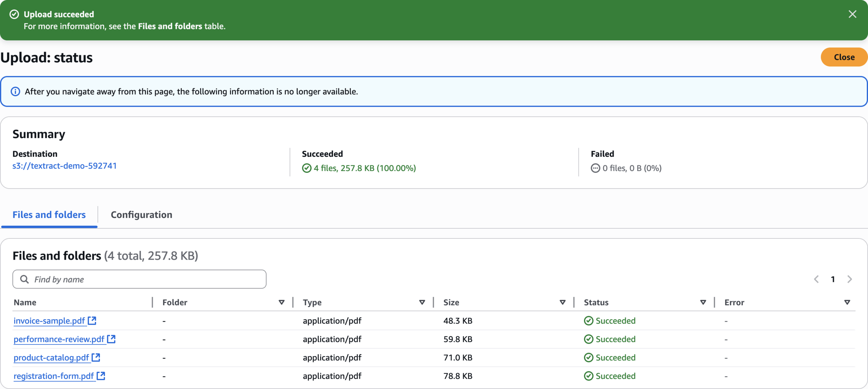Click external link icon next to product-catalog.pdf
This screenshot has width=868, height=389.
point(96,357)
